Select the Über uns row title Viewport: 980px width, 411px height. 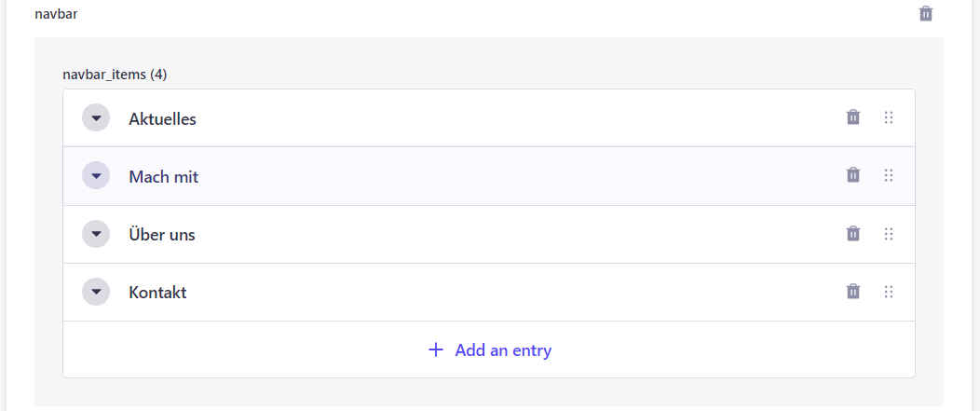point(162,234)
